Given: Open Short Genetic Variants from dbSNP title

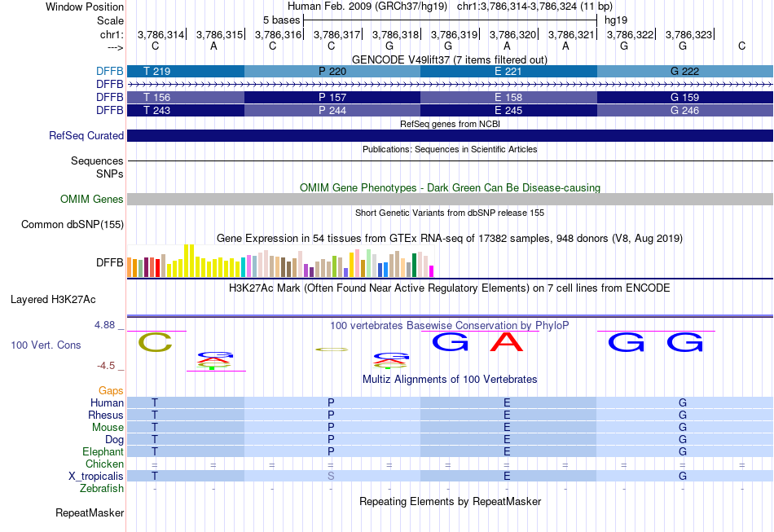Looking at the screenshot, I should 450,213.
